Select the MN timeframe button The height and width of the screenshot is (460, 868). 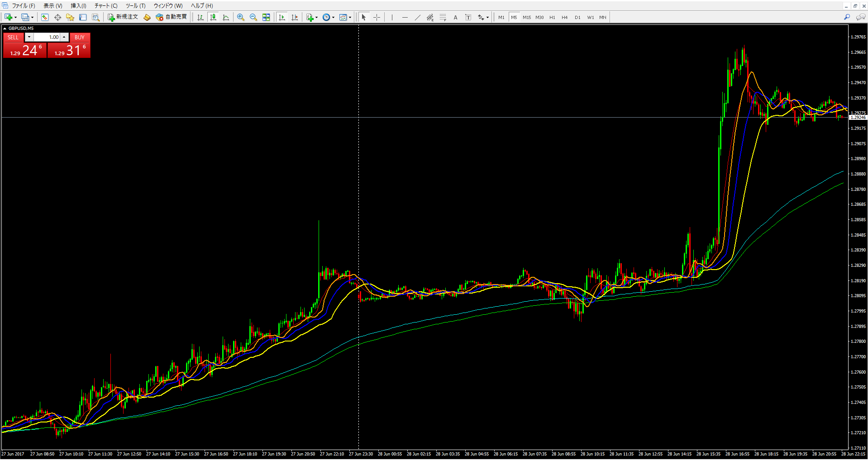603,17
